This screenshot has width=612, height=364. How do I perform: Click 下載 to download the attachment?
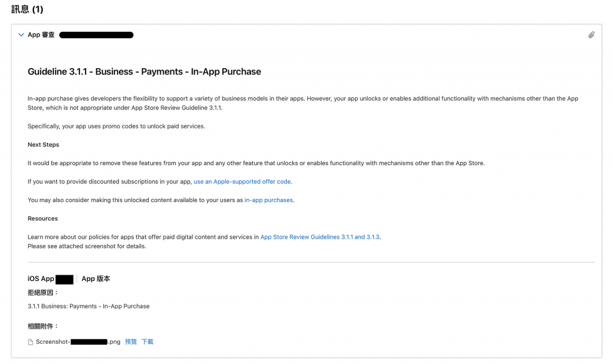[148, 342]
